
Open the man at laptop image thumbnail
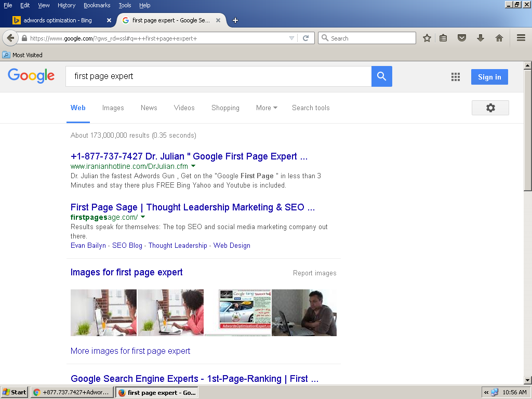[x=304, y=313]
